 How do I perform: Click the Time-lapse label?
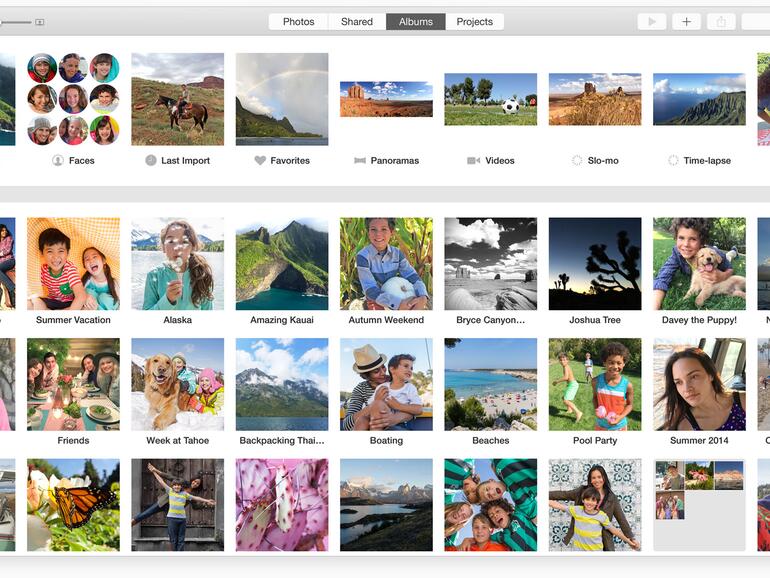pyautogui.click(x=707, y=161)
